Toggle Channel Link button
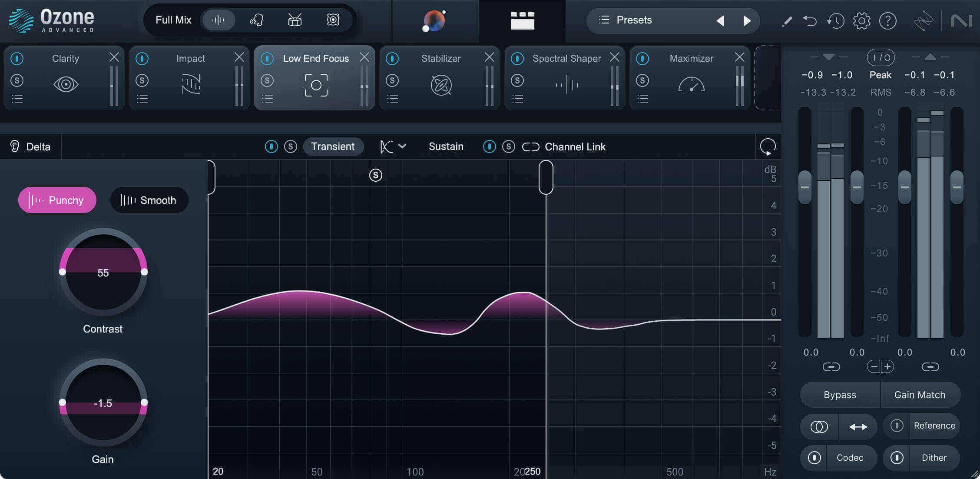Image resolution: width=980 pixels, height=479 pixels. (564, 146)
